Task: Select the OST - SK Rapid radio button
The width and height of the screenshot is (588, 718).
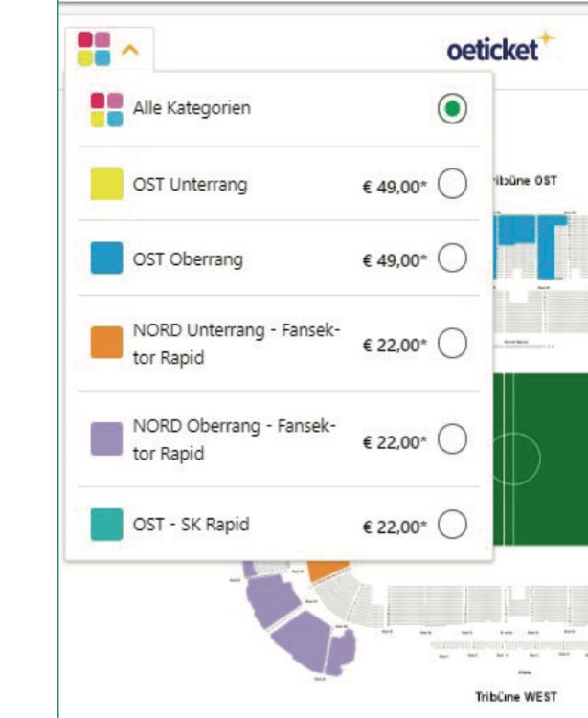Action: (x=452, y=525)
